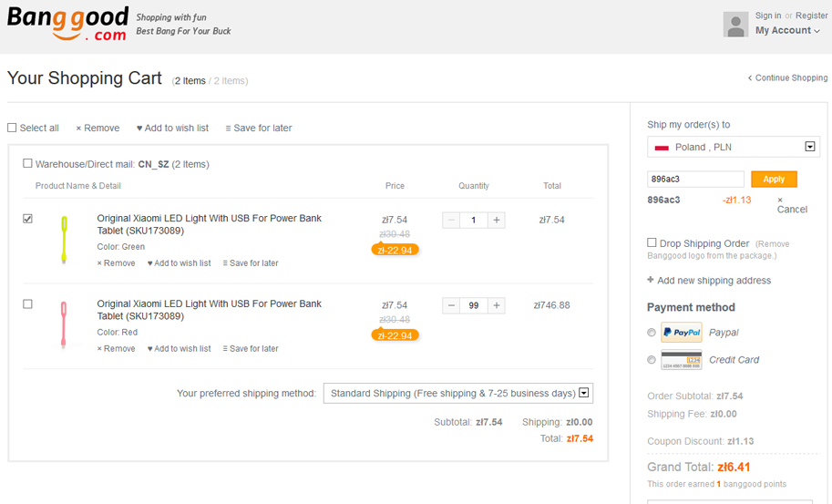The height and width of the screenshot is (504, 832).
Task: Open Red Xiaomi LED Light product title
Action: [209, 310]
